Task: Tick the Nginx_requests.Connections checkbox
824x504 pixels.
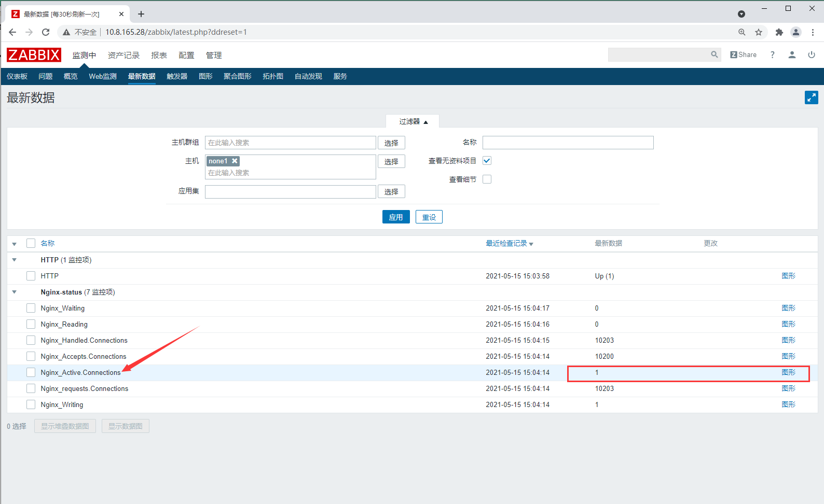Action: 31,388
